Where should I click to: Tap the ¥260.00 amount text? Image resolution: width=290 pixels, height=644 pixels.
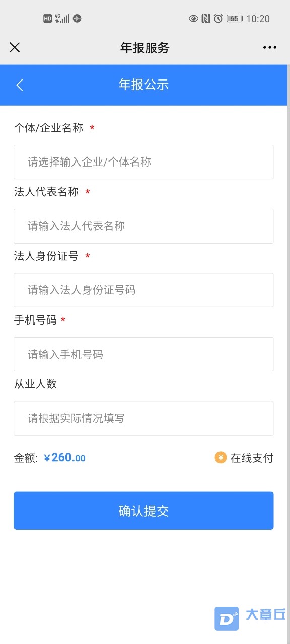click(65, 458)
